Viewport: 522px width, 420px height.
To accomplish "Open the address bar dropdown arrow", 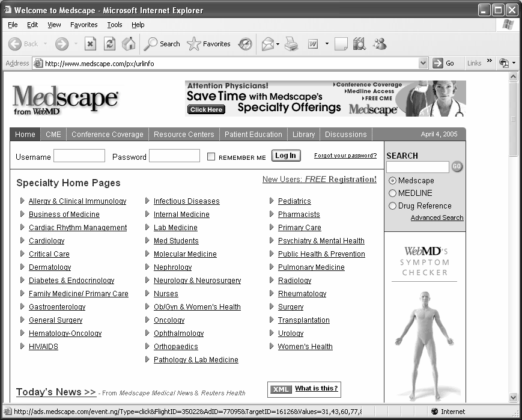I will 423,63.
